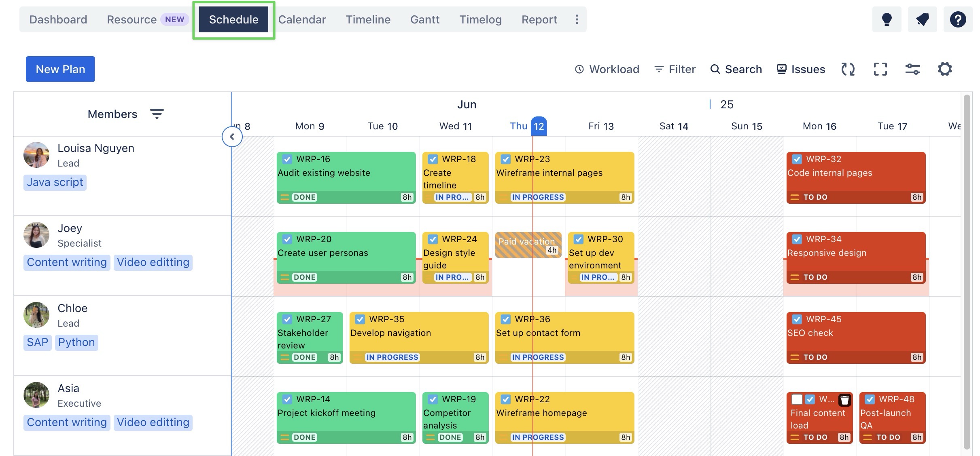Click the New Plan button
The height and width of the screenshot is (456, 980).
pyautogui.click(x=60, y=69)
